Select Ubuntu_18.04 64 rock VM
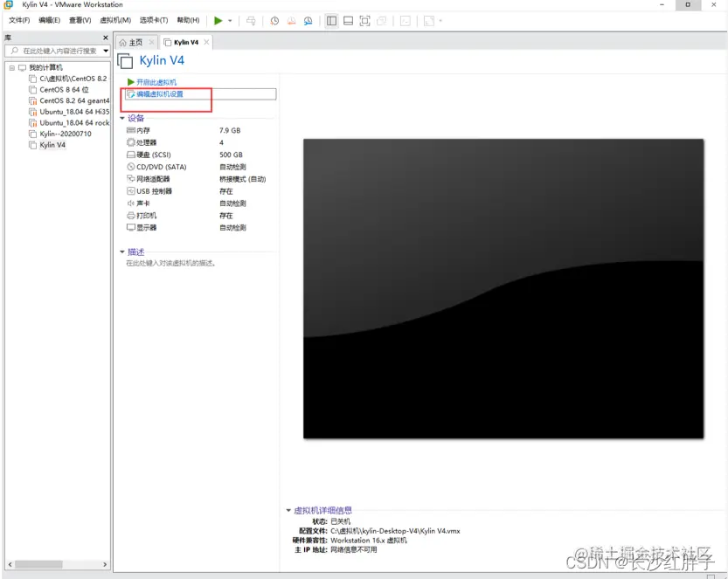 [x=74, y=123]
